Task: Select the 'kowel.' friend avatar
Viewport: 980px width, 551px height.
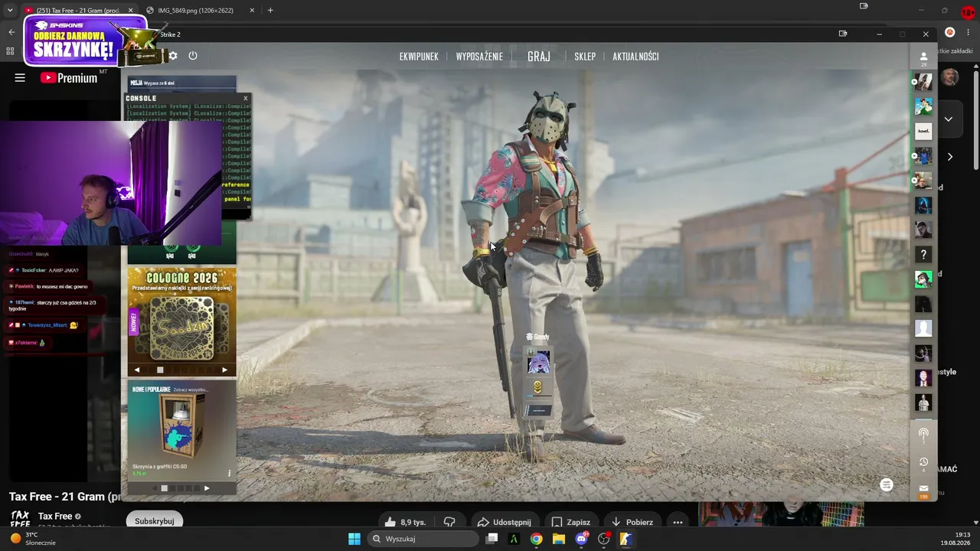Action: click(x=923, y=131)
